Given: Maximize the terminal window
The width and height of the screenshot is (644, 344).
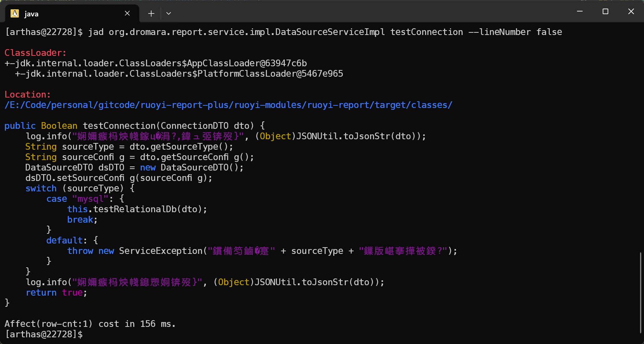Looking at the screenshot, I should [x=605, y=12].
